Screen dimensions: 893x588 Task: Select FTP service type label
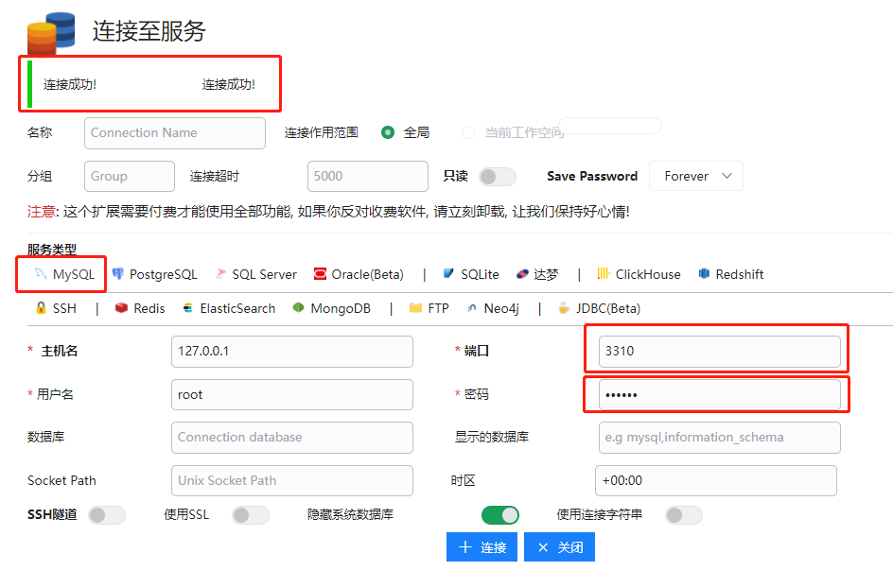(439, 308)
